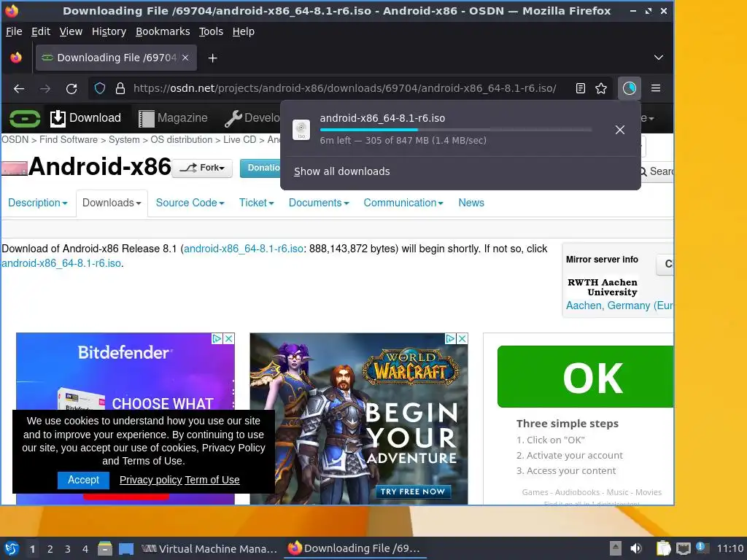This screenshot has height=560, width=747.
Task: Open the OSDN Magazine section
Action: coord(173,118)
